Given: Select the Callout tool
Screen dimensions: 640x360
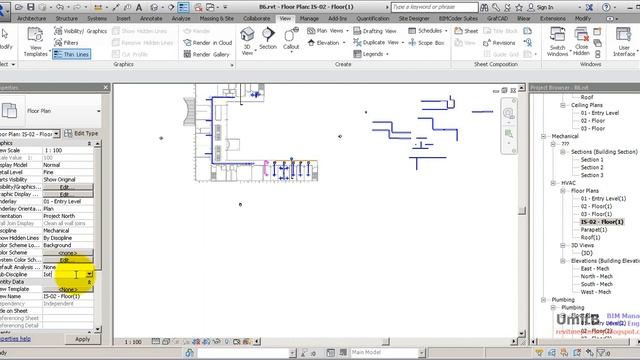Looking at the screenshot, I should (291, 40).
